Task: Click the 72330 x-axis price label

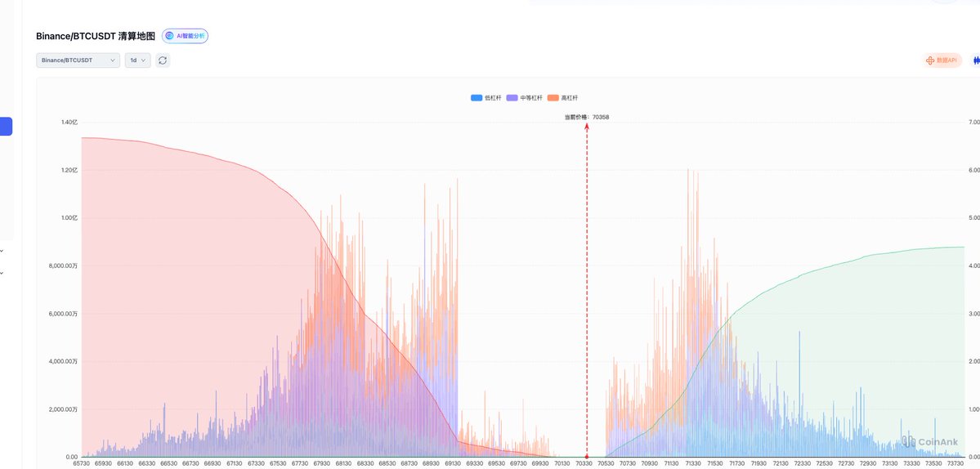Action: 803,463
